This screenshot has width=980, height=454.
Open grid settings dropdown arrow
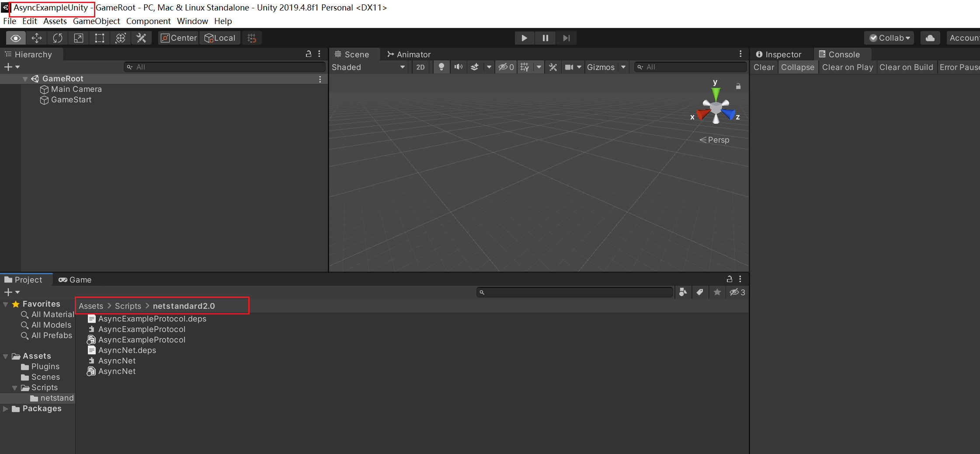(539, 67)
